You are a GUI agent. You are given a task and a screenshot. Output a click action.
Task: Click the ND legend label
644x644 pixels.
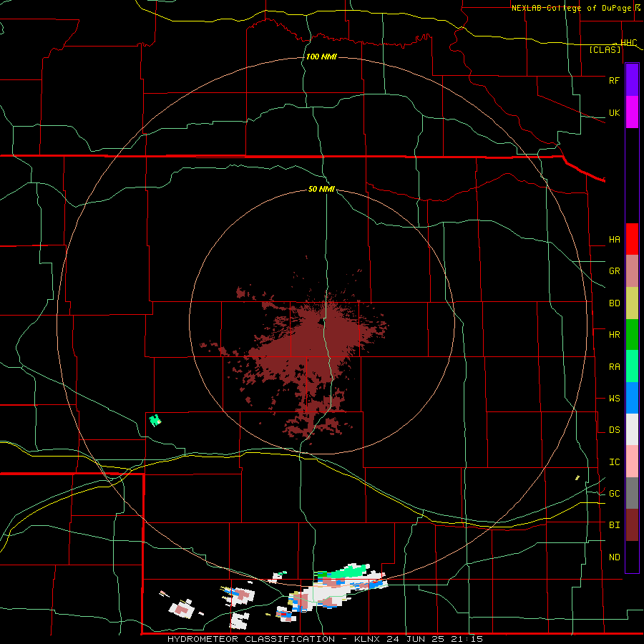click(x=614, y=557)
